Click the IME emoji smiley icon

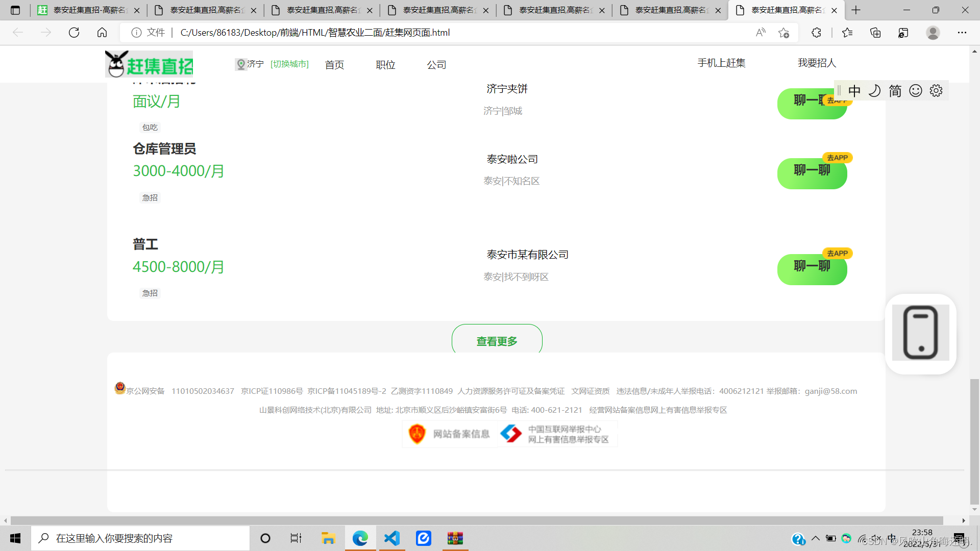pos(916,91)
